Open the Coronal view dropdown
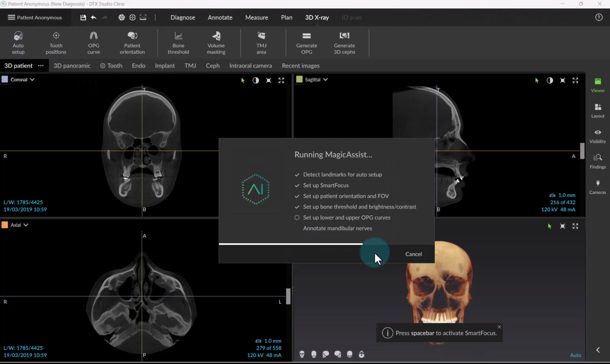The image size is (610, 364). coord(32,79)
